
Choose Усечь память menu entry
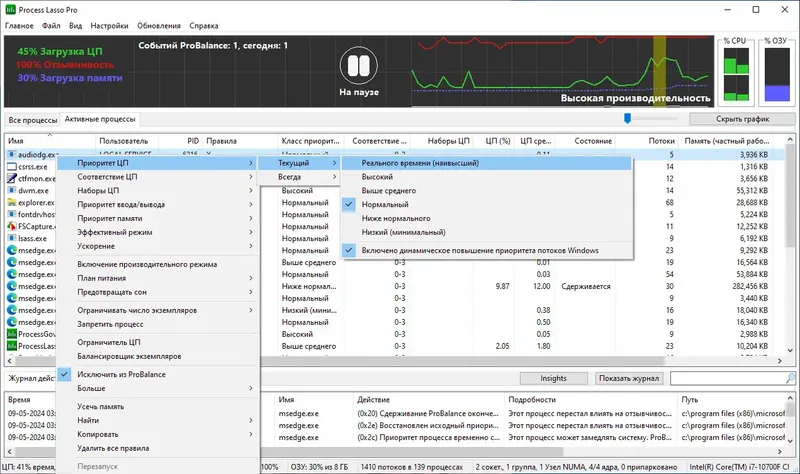(x=157, y=406)
